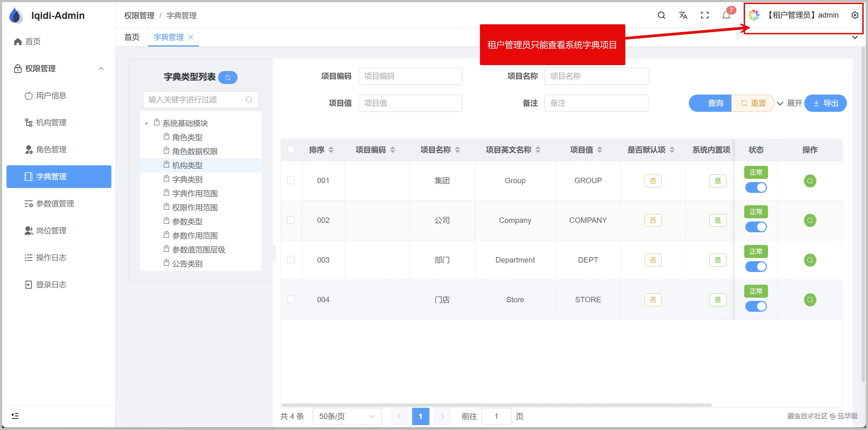This screenshot has height=430, width=868.
Task: Sort by 项目编码 column arrows
Action: point(393,150)
